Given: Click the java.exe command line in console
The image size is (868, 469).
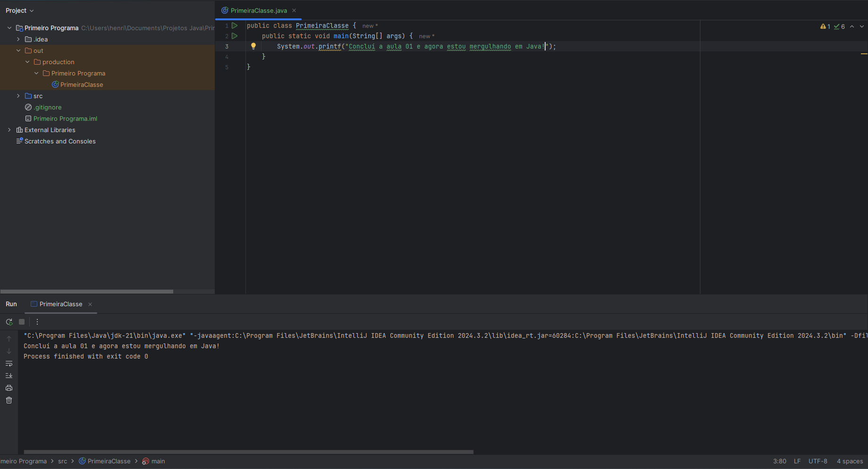Looking at the screenshot, I should click(x=446, y=336).
